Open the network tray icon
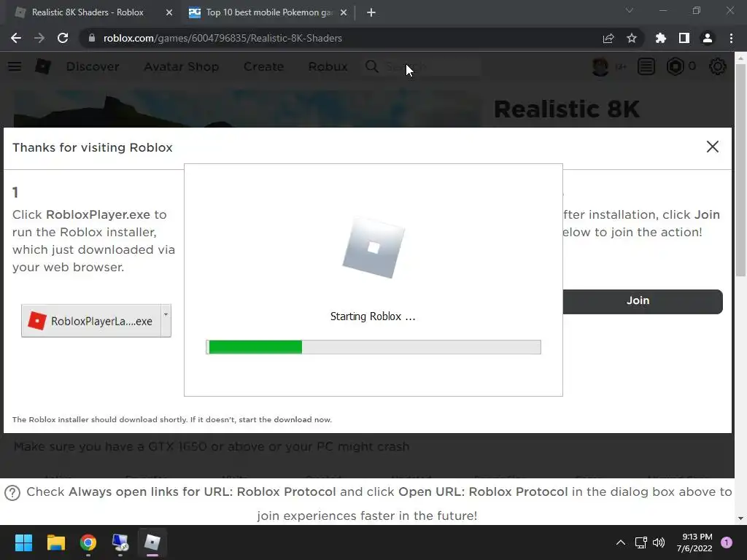 640,542
